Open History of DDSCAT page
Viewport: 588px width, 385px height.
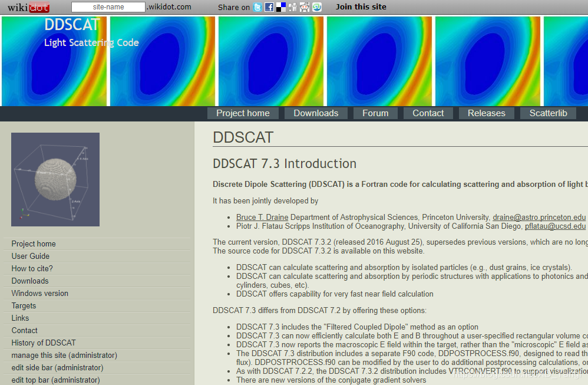click(44, 343)
